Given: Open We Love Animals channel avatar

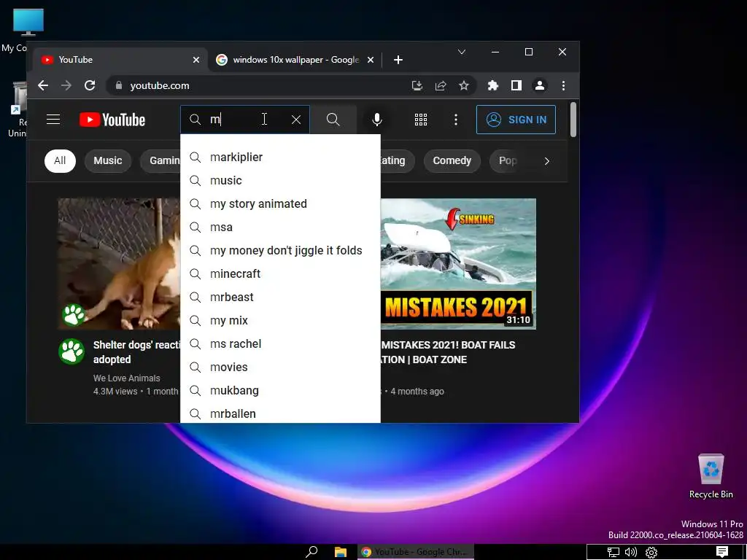Looking at the screenshot, I should (71, 351).
